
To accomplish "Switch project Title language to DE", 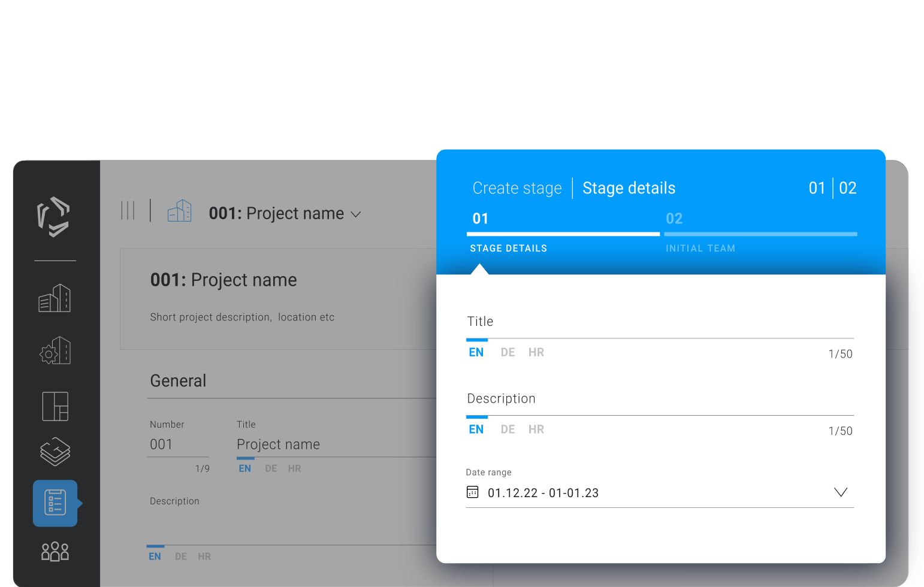I will click(x=271, y=468).
